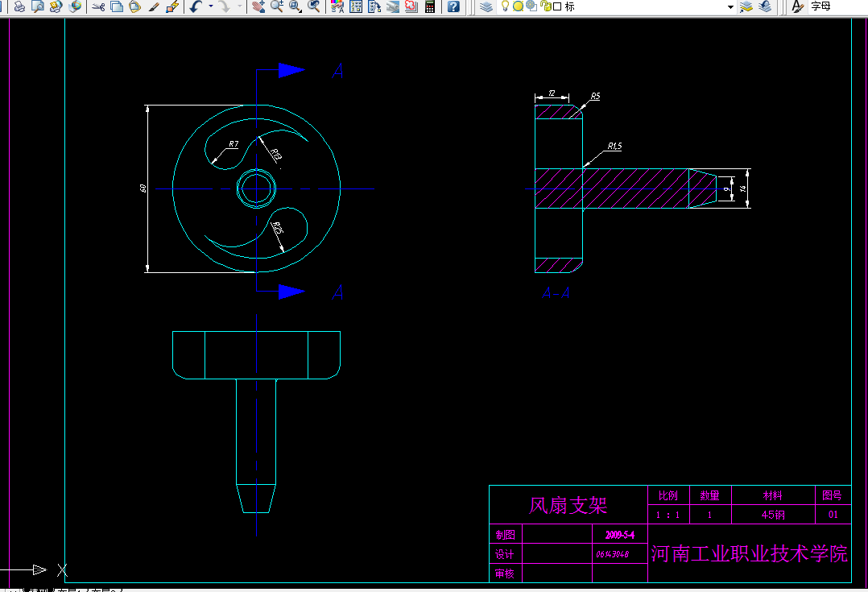868x592 pixels.
Task: Click the school name 河南工业职业技术学院
Action: pos(750,553)
